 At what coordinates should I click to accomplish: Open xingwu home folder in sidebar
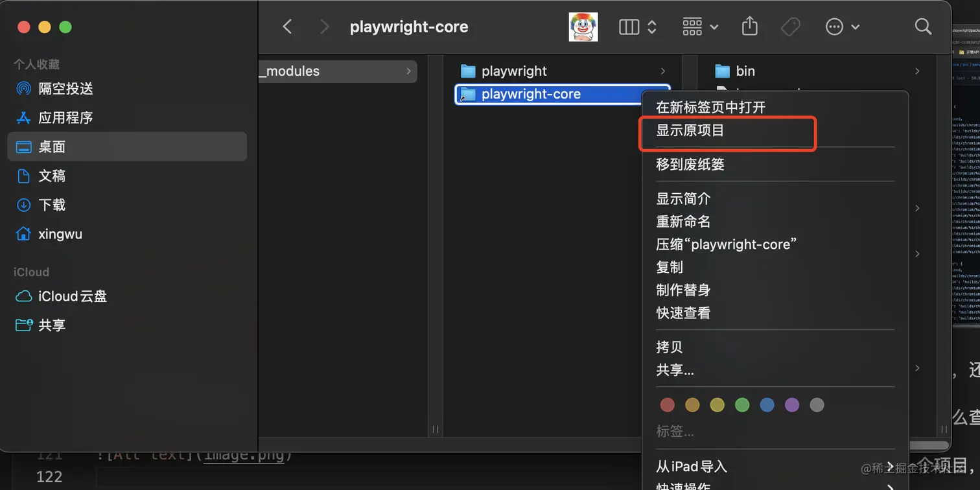(x=128, y=234)
